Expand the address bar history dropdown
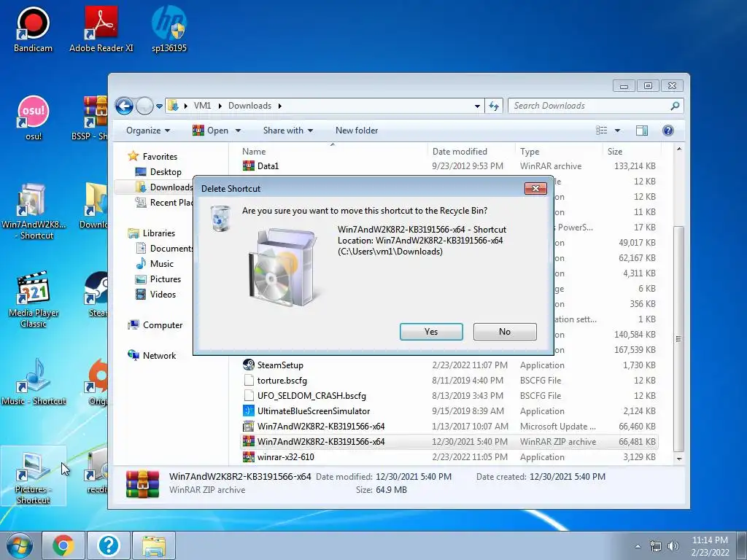Screen dimensions: 747x560 click(477, 106)
